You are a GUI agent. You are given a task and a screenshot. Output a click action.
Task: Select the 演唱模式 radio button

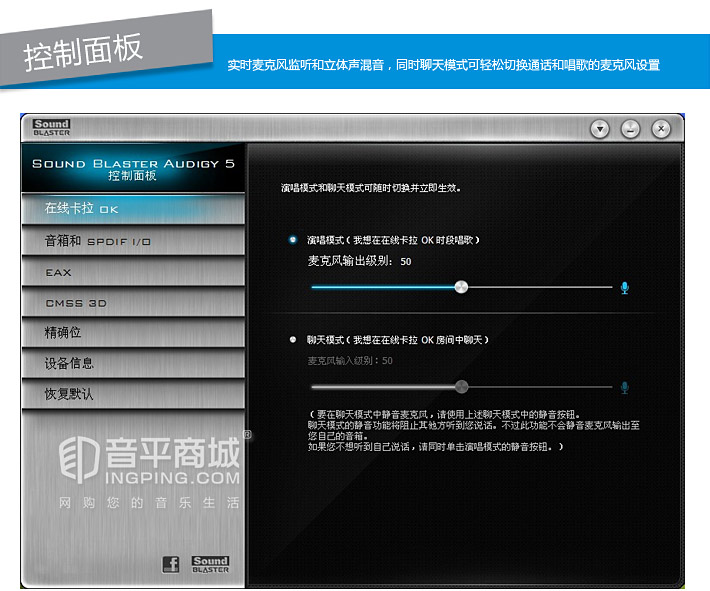click(x=293, y=240)
